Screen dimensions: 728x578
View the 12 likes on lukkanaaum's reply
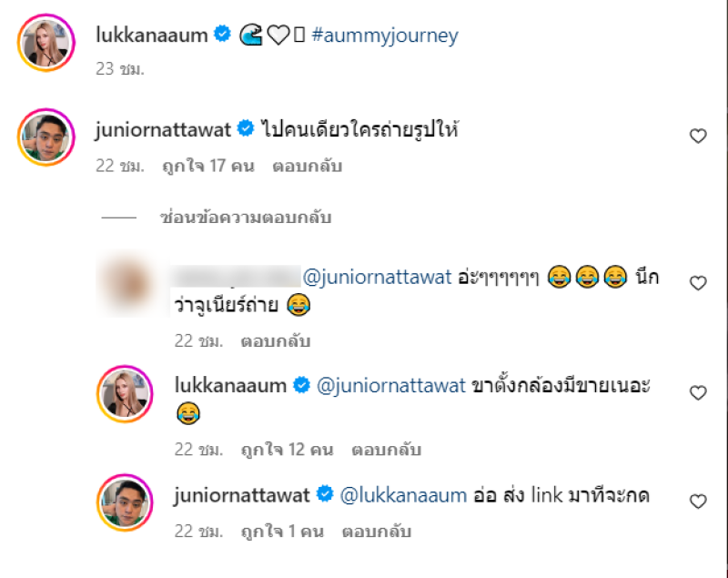click(x=287, y=450)
